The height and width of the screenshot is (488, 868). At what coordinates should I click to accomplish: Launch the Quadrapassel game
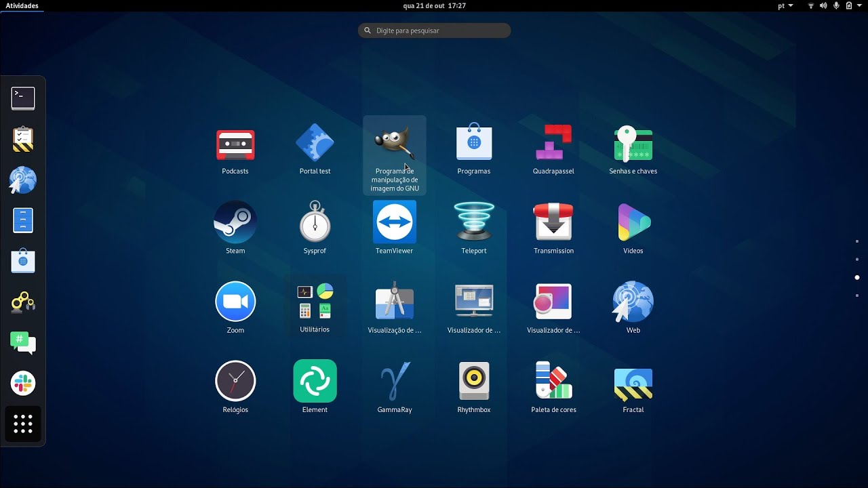pyautogui.click(x=553, y=150)
